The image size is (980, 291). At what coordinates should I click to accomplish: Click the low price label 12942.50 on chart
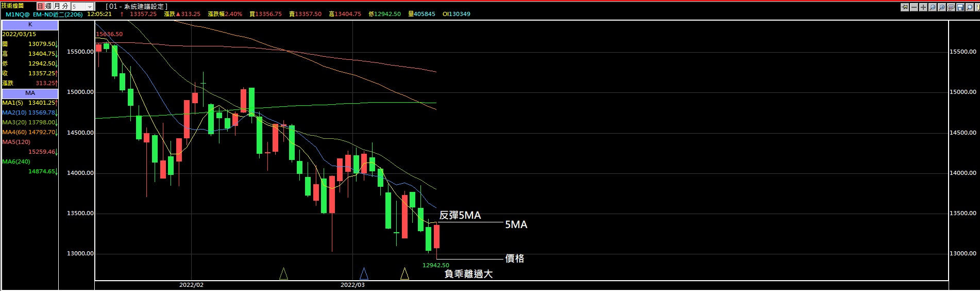click(435, 265)
